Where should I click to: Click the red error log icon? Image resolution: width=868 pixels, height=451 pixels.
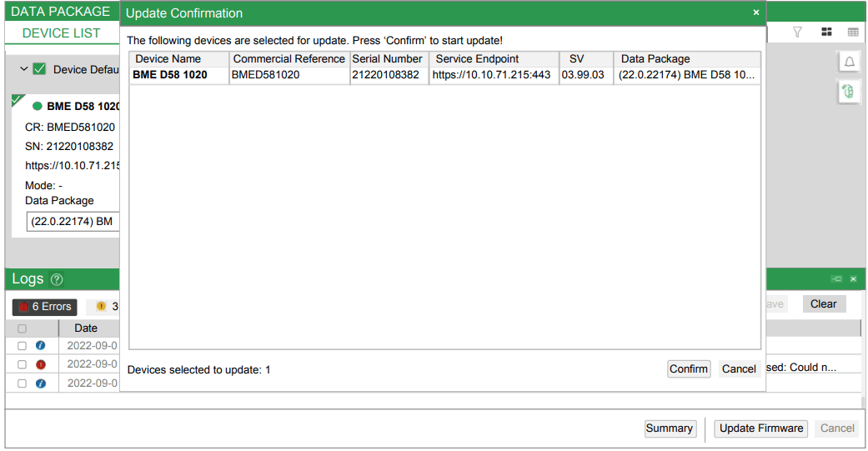(x=40, y=364)
